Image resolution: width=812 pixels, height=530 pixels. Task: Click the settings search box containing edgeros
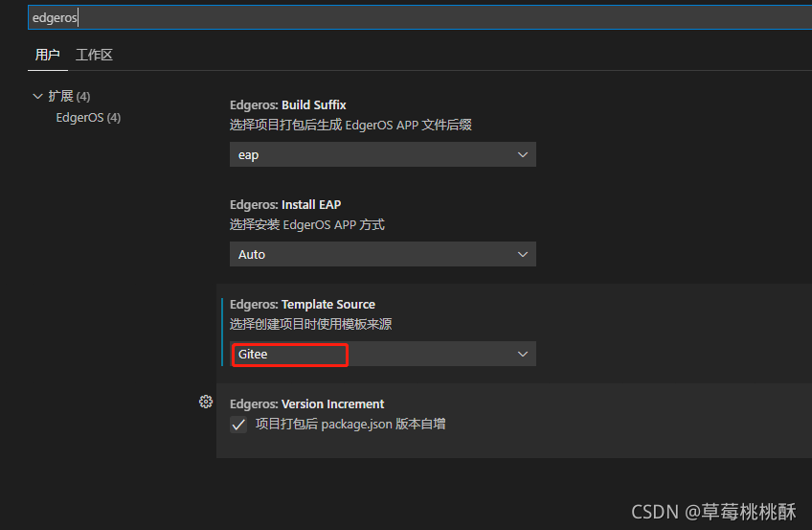[419, 17]
